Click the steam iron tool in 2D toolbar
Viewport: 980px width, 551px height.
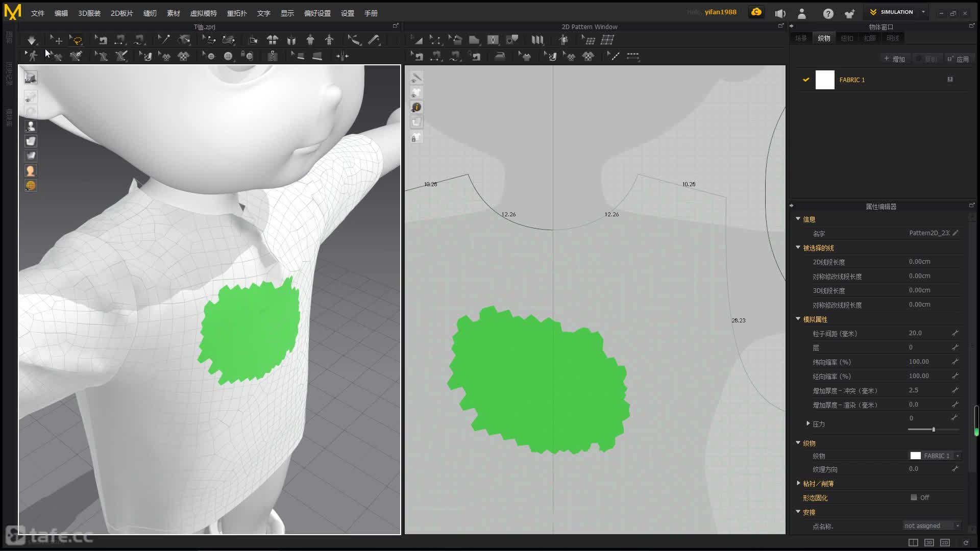(x=500, y=56)
